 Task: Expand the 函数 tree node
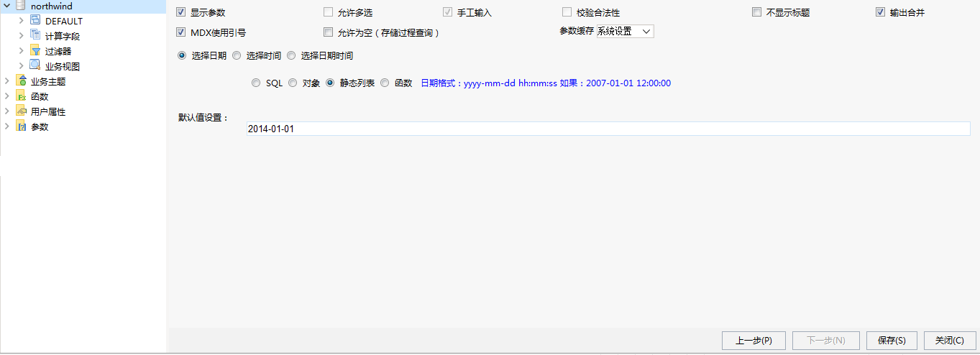7,96
